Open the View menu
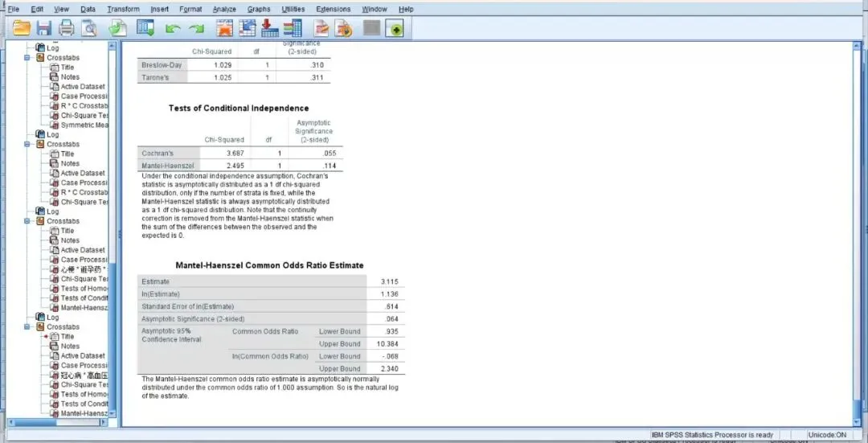Viewport: 868px width, 443px height. click(61, 10)
